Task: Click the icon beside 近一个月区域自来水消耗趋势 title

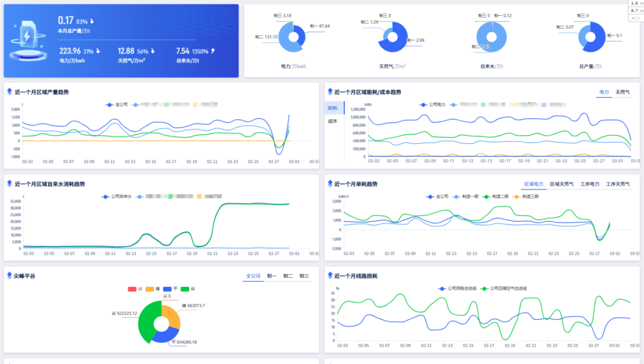Action: pos(9,184)
